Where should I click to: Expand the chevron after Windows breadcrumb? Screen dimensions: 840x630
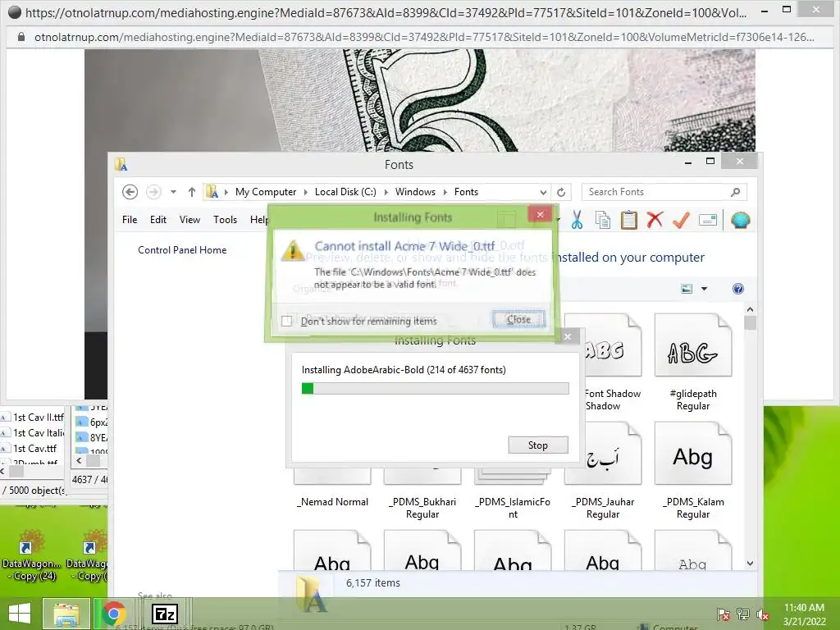[x=445, y=192]
